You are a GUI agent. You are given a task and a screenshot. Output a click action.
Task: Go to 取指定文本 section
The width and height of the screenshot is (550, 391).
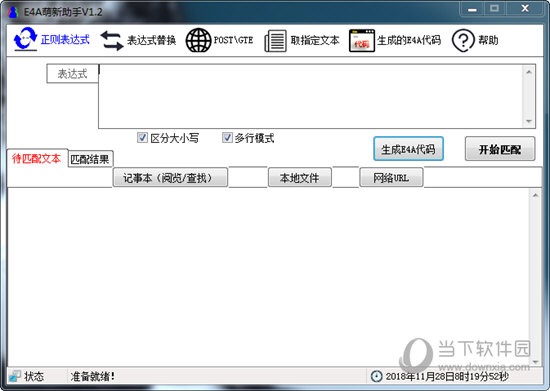click(x=315, y=40)
